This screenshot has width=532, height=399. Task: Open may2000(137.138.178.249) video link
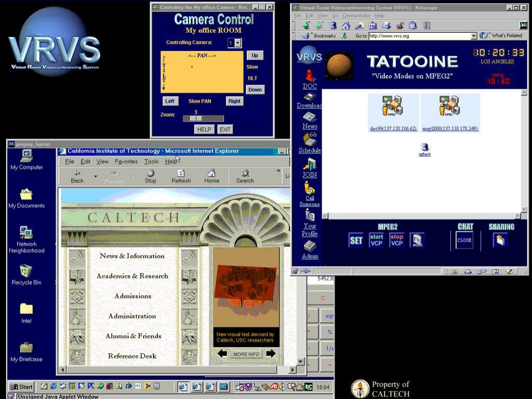tap(450, 129)
